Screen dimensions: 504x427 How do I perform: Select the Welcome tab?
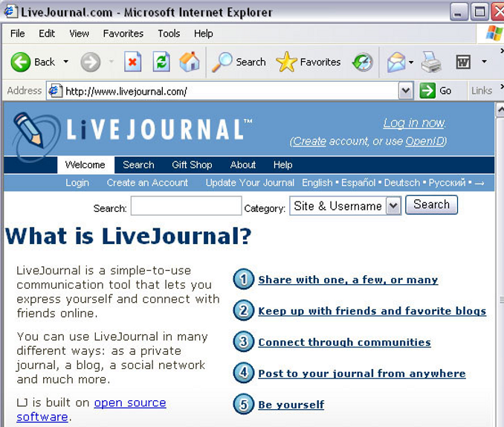[85, 164]
